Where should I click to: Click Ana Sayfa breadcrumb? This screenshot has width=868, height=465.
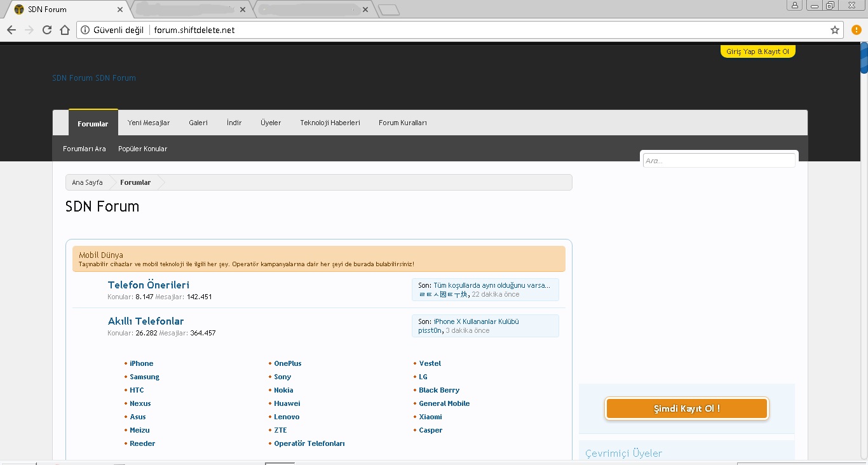point(87,182)
